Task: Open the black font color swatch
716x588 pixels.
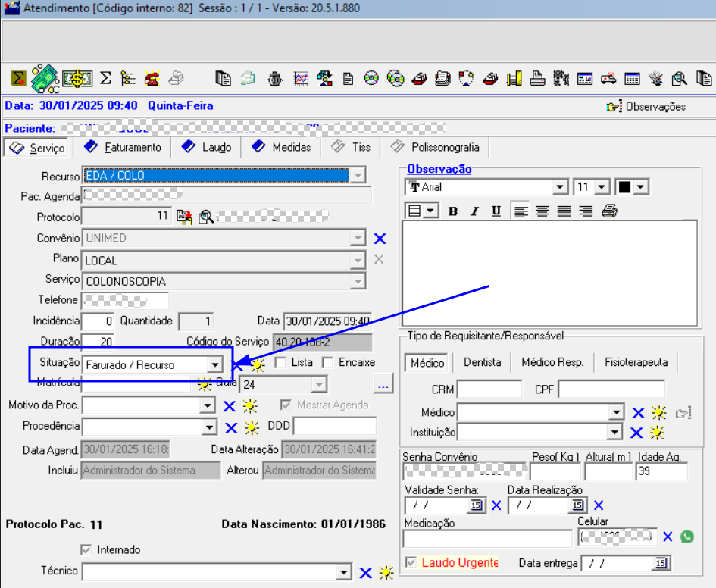Action: [x=632, y=187]
